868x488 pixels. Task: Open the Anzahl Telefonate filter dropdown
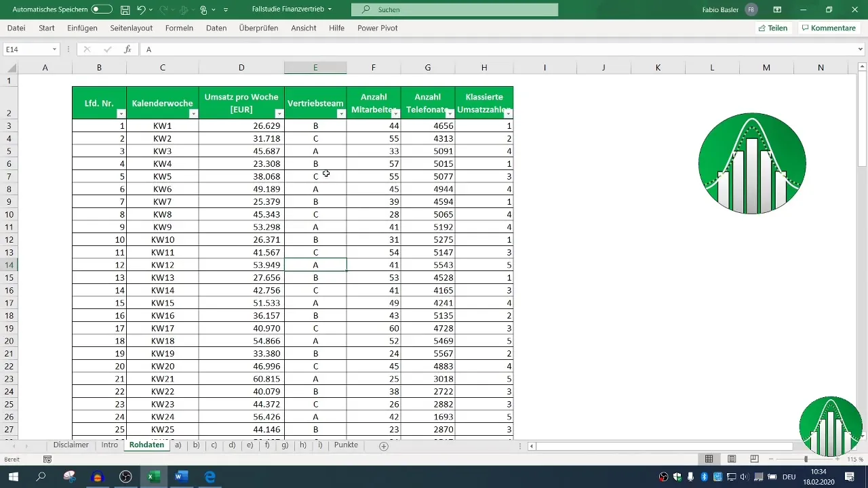pyautogui.click(x=450, y=114)
